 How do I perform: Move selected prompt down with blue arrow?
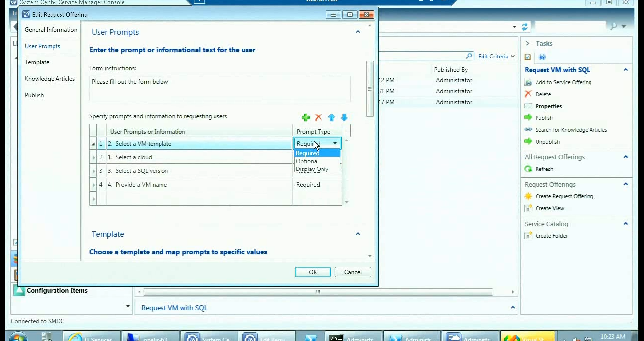pos(344,117)
